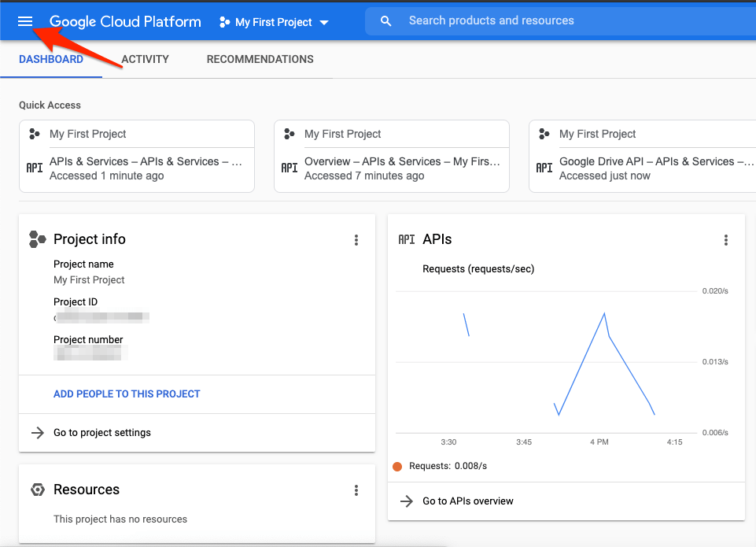Click the search products and resources field

click(491, 20)
